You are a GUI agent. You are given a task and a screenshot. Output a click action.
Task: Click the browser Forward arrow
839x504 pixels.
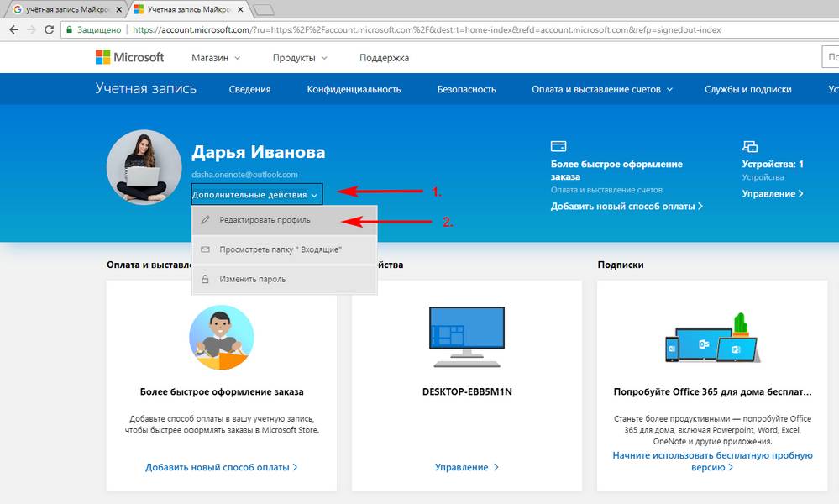[32, 30]
